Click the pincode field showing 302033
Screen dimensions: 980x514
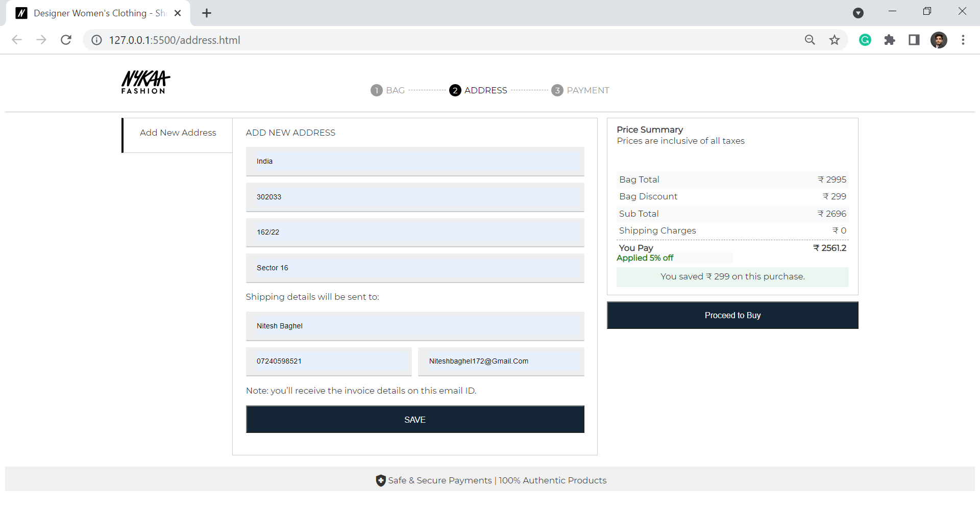[414, 197]
